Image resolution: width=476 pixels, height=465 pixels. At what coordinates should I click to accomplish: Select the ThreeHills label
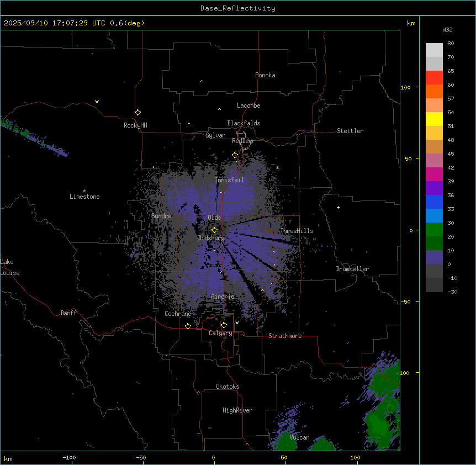297,231
